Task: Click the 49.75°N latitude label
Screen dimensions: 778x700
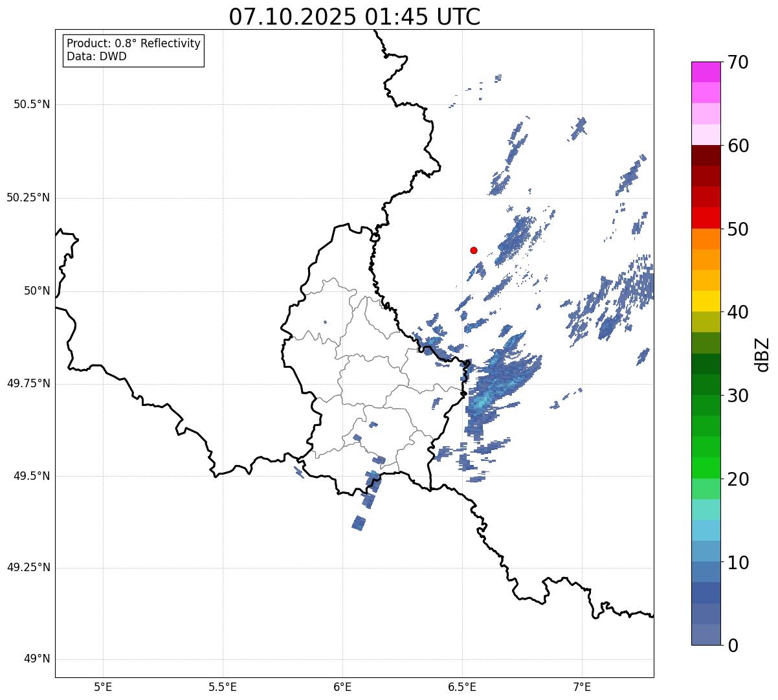Action: [x=28, y=383]
